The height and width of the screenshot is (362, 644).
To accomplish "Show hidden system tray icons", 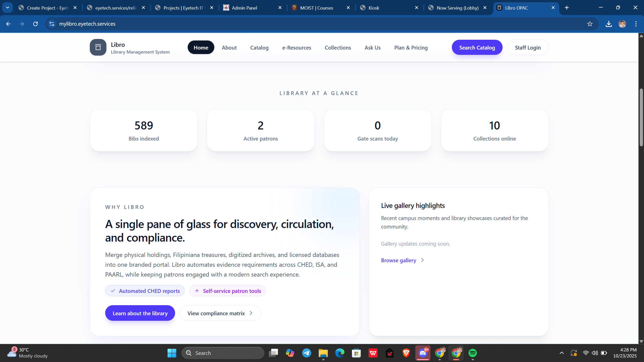I will [x=561, y=353].
